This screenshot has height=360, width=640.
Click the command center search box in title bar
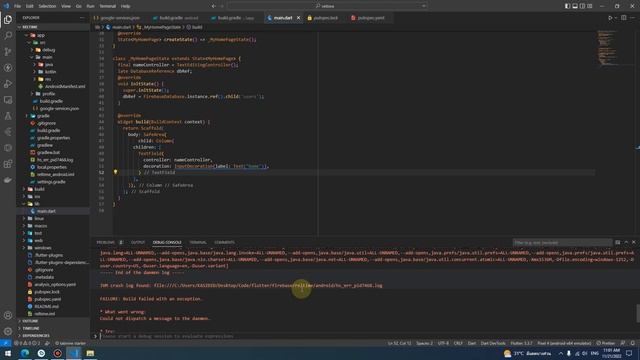click(x=327, y=6)
